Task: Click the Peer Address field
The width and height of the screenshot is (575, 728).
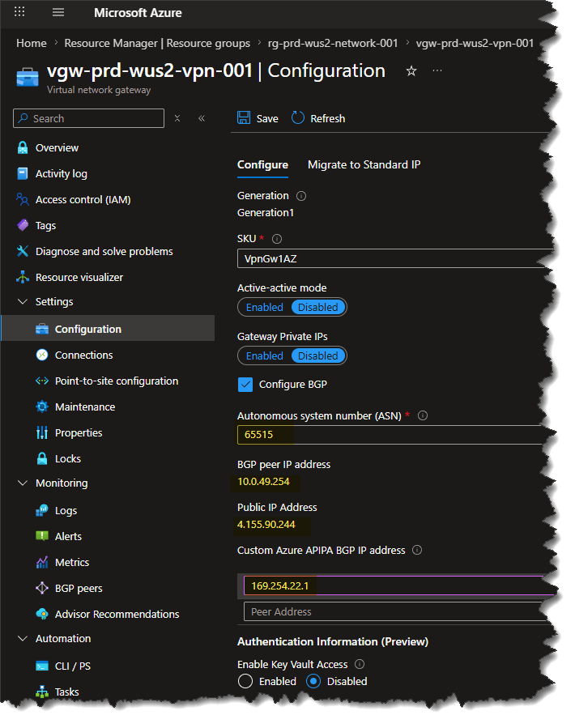Action: (397, 612)
